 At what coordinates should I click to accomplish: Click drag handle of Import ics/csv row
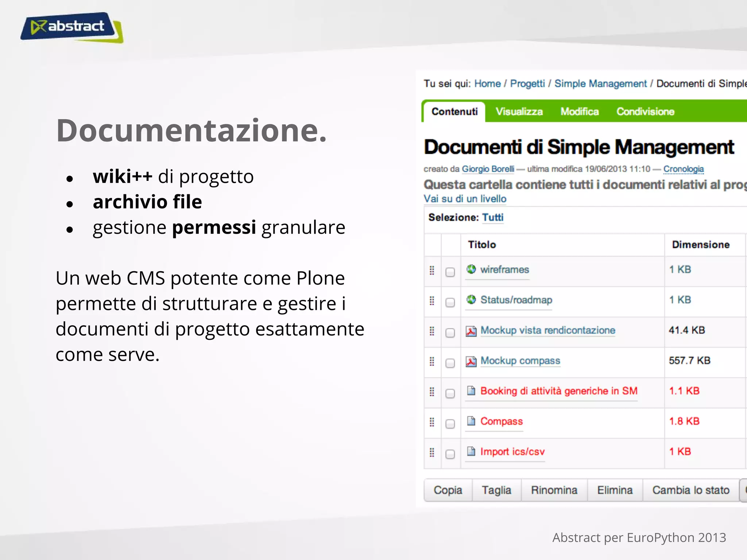[x=432, y=452]
